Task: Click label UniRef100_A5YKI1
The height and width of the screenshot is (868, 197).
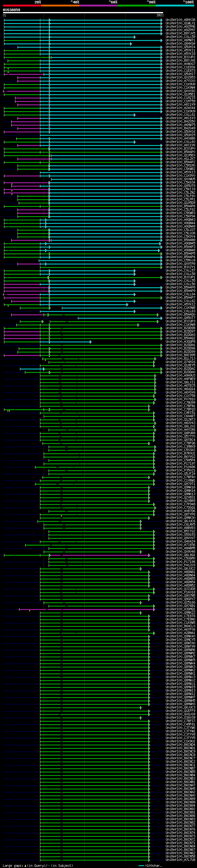Action: [180, 50]
